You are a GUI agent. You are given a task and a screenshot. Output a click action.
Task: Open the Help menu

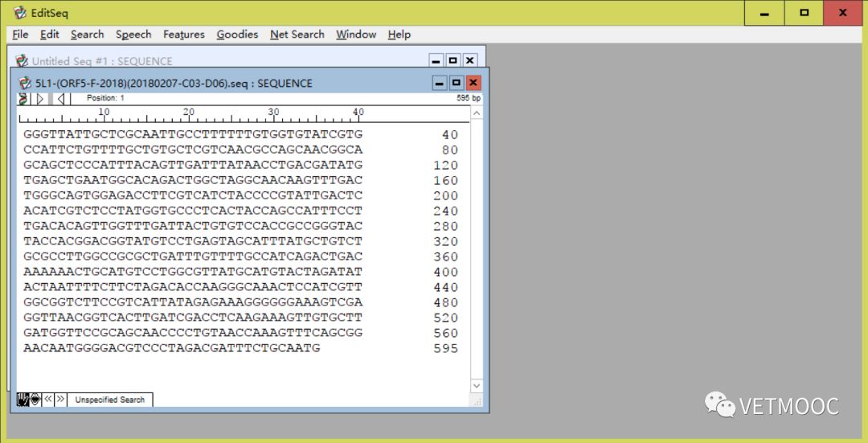pos(399,35)
